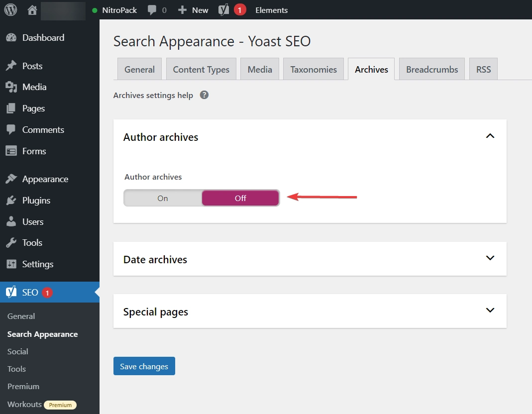The width and height of the screenshot is (532, 414).
Task: Click the Plugins plug icon
Action: [x=11, y=200]
